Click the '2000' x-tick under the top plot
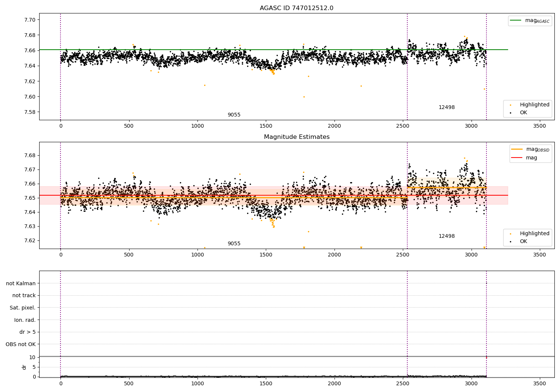560x392 pixels. coord(335,126)
